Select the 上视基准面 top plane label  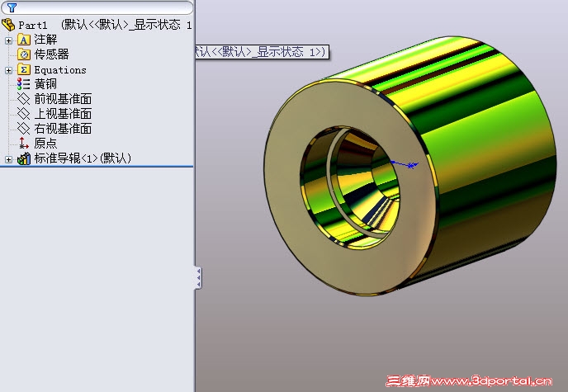click(x=63, y=114)
